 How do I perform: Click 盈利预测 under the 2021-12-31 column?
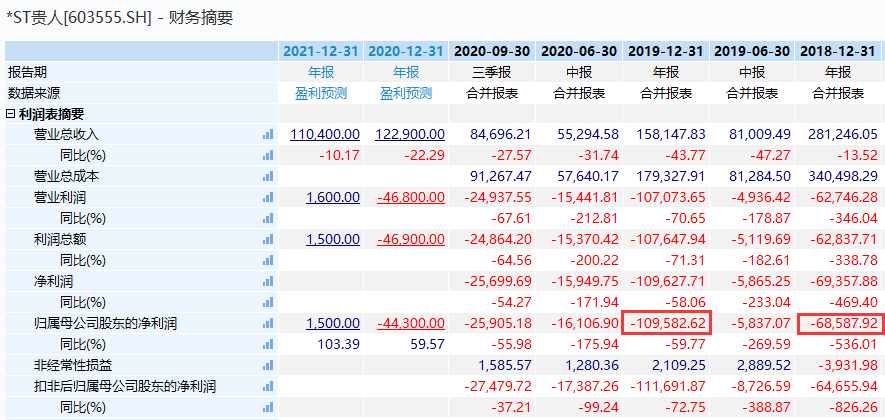point(320,93)
